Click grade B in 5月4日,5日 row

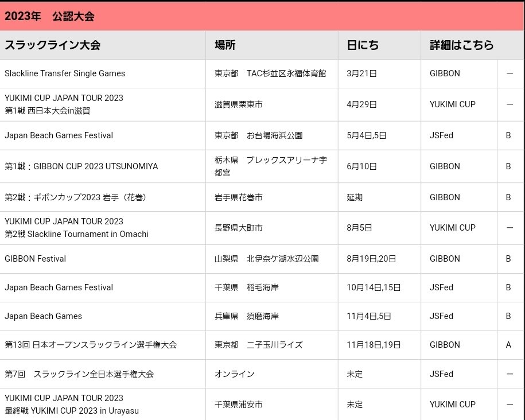(508, 135)
